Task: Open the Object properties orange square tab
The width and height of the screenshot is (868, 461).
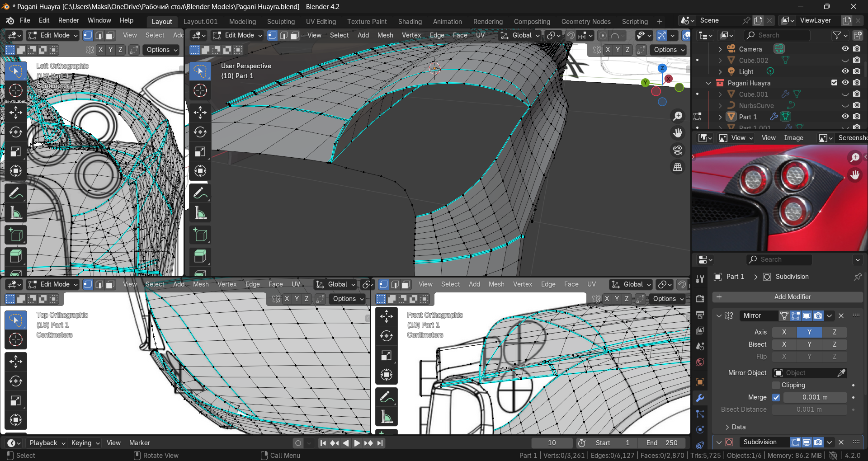Action: tap(700, 382)
